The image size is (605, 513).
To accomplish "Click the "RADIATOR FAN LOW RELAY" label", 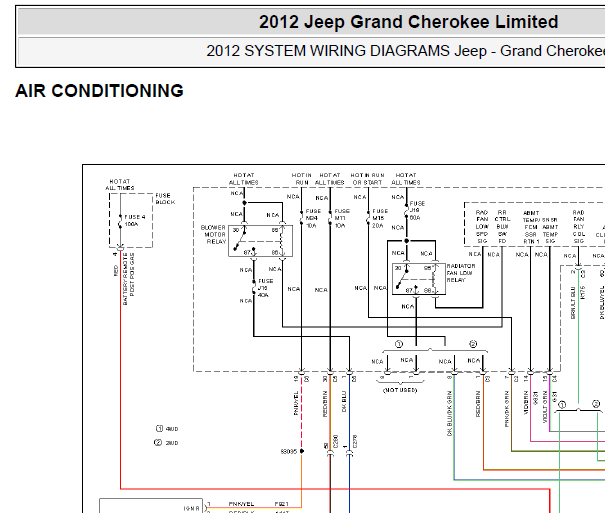I will [460, 273].
